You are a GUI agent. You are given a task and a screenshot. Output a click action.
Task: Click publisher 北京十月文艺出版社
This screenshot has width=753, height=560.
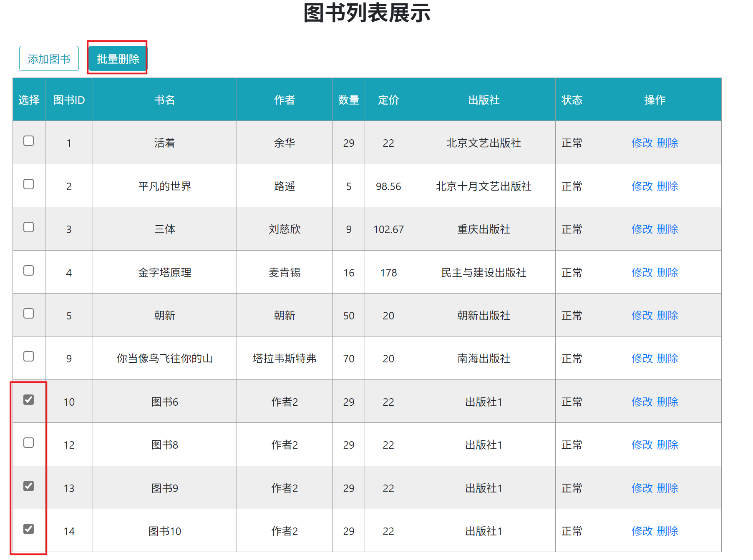point(484,186)
